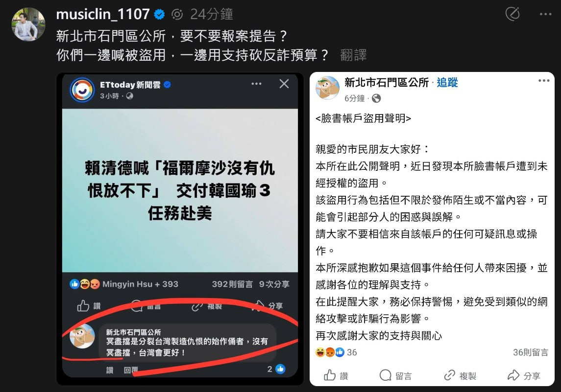Open the ETtoday post three-dot options

pos(256,84)
